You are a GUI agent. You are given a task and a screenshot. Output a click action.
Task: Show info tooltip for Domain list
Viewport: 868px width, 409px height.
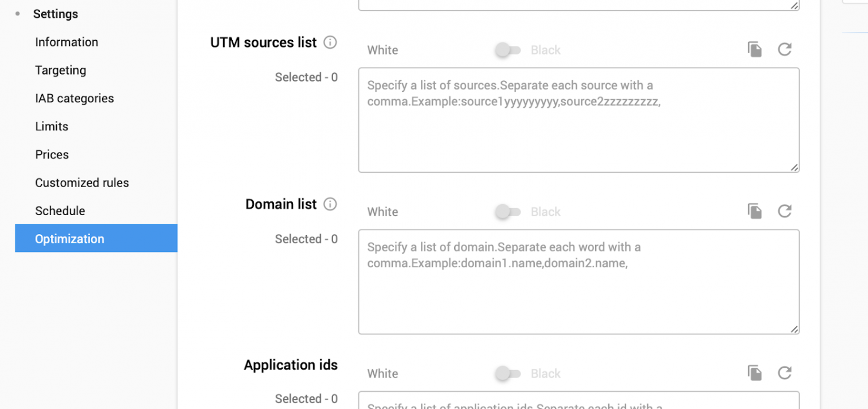330,204
